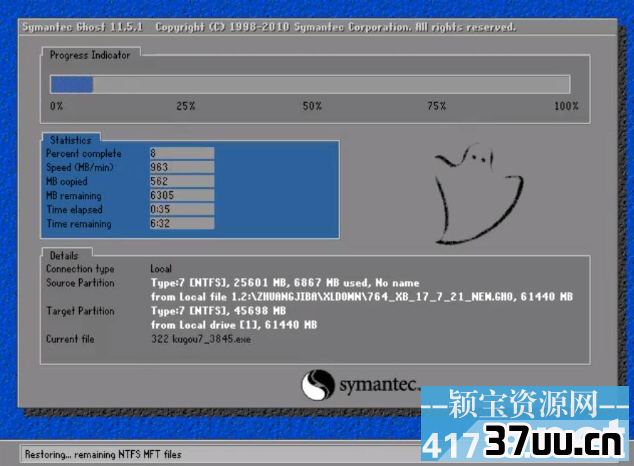The width and height of the screenshot is (634, 466).
Task: Click the 50% progress scale mark
Action: 312,106
